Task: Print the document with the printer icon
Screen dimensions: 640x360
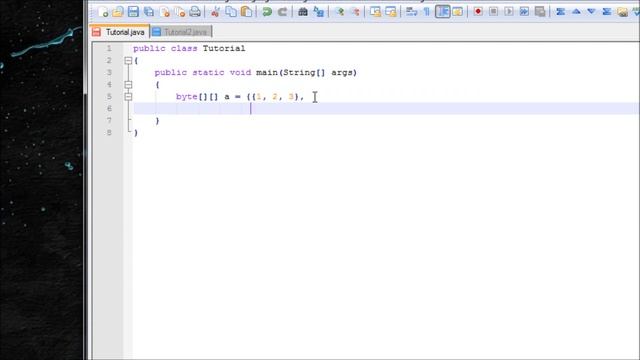Action: click(x=195, y=11)
